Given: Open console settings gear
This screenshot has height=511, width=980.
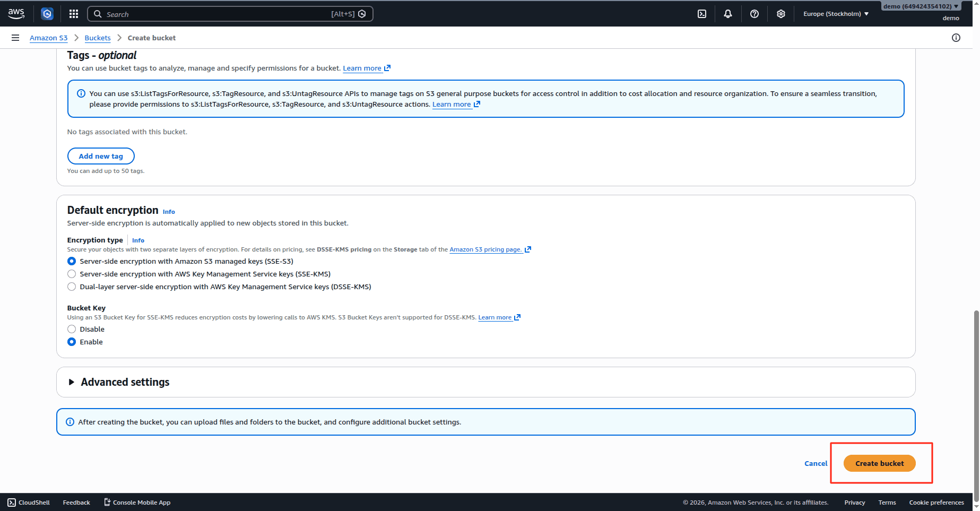Looking at the screenshot, I should [781, 14].
